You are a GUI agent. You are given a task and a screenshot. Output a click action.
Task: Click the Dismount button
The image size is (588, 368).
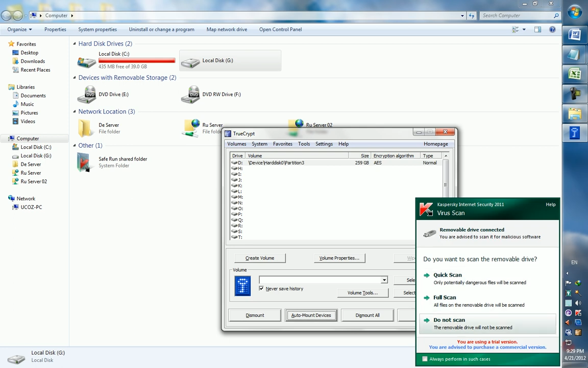[x=255, y=315]
